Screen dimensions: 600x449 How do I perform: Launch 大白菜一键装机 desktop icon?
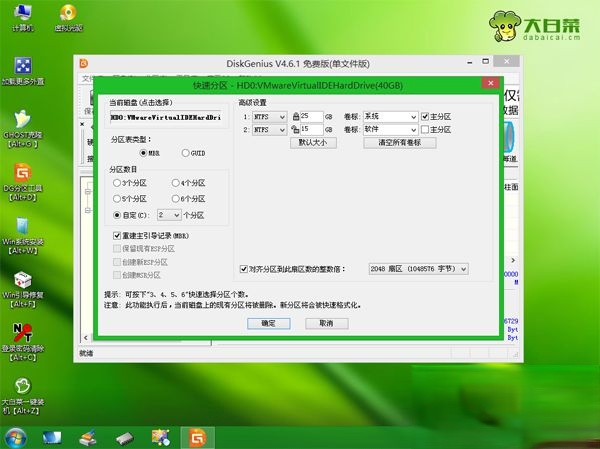pos(23,396)
